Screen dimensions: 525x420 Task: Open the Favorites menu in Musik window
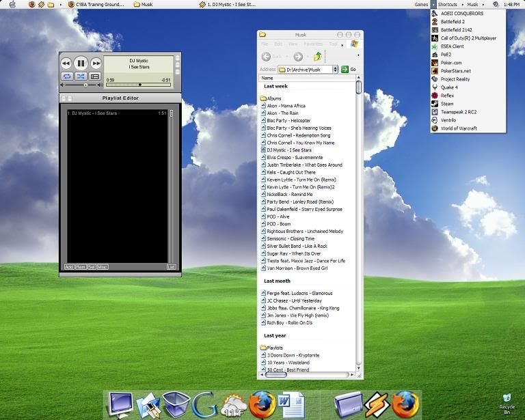point(313,44)
